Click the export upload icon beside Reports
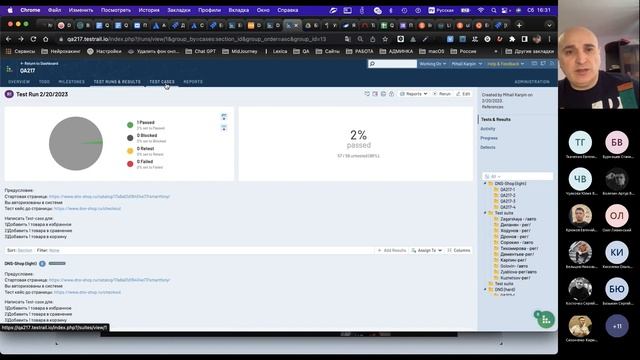 click(x=391, y=94)
